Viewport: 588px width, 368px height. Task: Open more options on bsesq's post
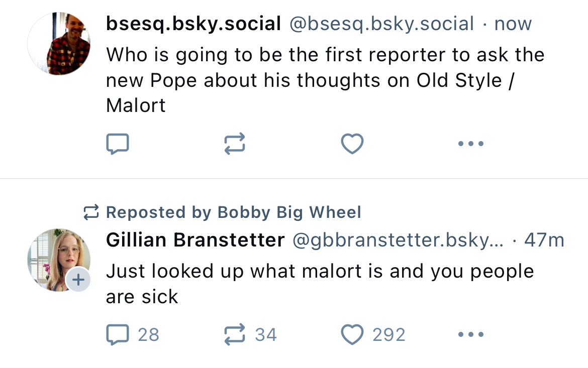point(471,144)
